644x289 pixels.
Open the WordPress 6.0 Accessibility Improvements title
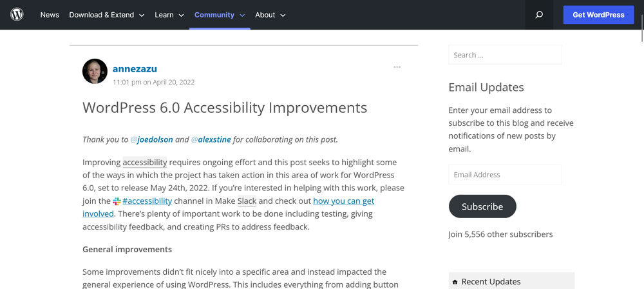click(225, 107)
